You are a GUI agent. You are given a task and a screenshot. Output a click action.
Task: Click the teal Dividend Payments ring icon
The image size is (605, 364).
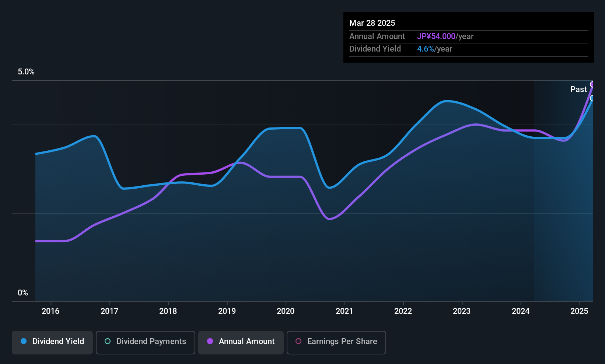[108, 342]
